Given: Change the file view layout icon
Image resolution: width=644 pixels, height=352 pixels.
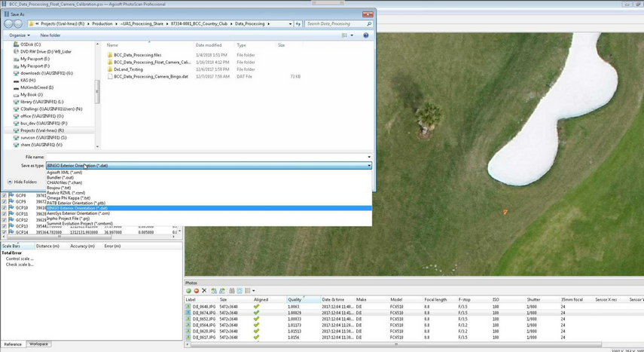Looking at the screenshot, I should (x=344, y=35).
